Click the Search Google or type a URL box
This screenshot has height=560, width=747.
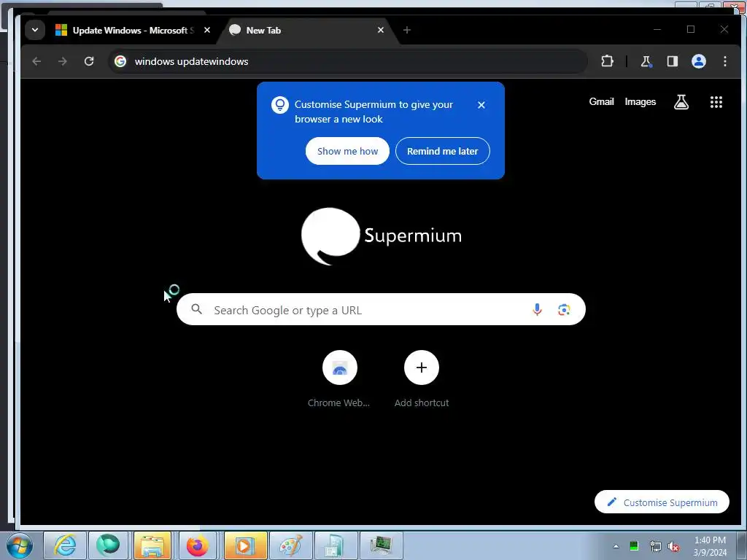coord(381,309)
